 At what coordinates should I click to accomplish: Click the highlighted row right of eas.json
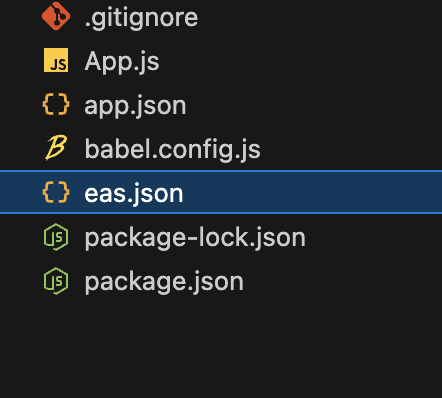pyautogui.click(x=312, y=192)
